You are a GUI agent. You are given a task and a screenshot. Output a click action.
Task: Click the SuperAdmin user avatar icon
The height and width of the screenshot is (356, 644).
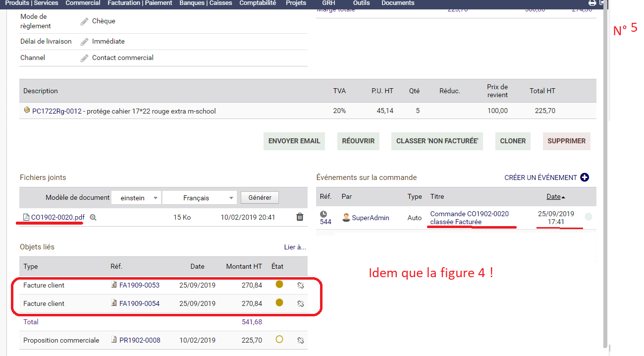346,218
